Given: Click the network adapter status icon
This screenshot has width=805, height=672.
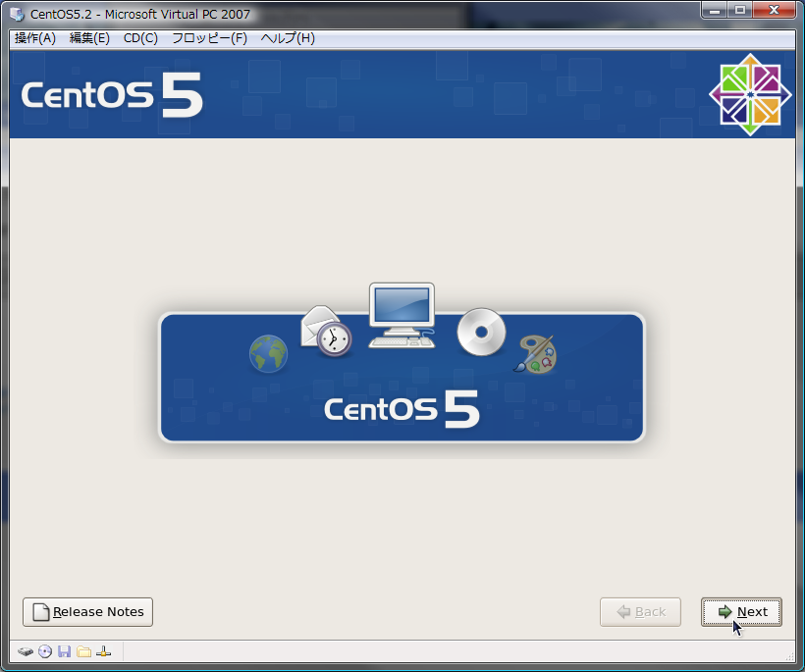Looking at the screenshot, I should (104, 651).
